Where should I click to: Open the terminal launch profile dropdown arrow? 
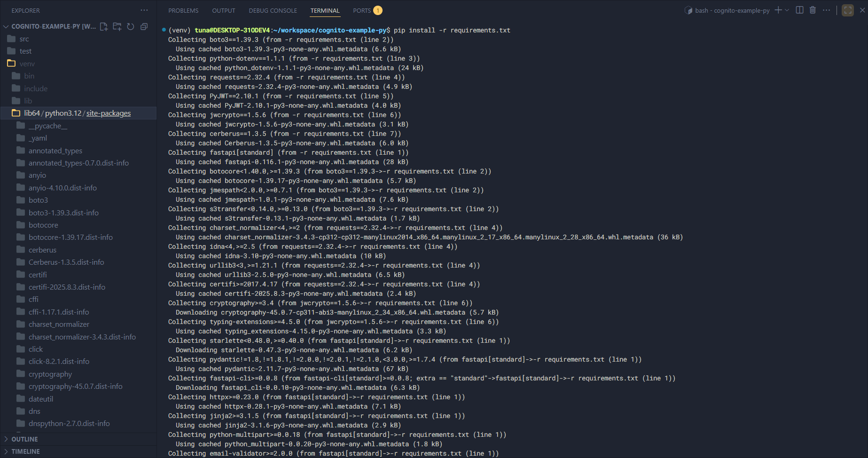(x=787, y=10)
